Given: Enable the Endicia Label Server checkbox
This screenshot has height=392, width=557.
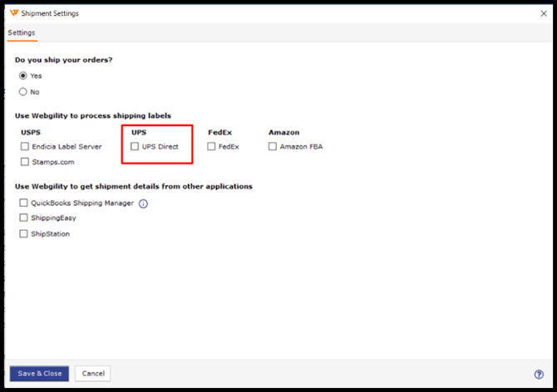Looking at the screenshot, I should (25, 146).
